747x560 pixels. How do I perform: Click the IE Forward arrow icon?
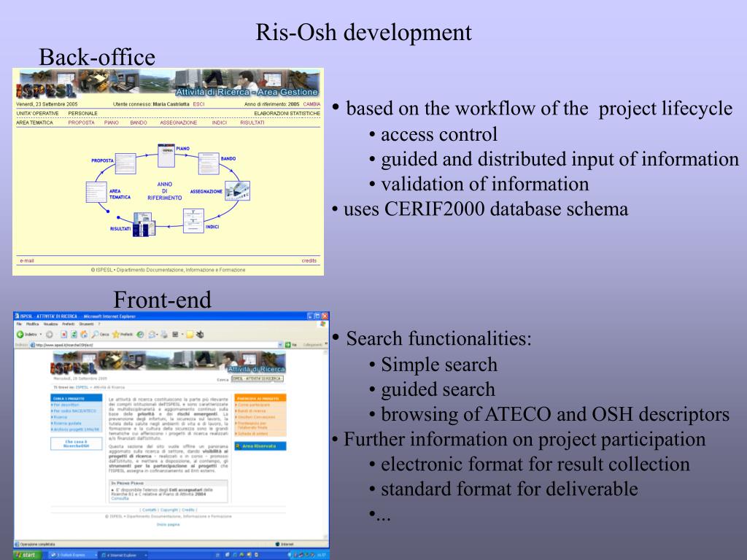pos(49,335)
